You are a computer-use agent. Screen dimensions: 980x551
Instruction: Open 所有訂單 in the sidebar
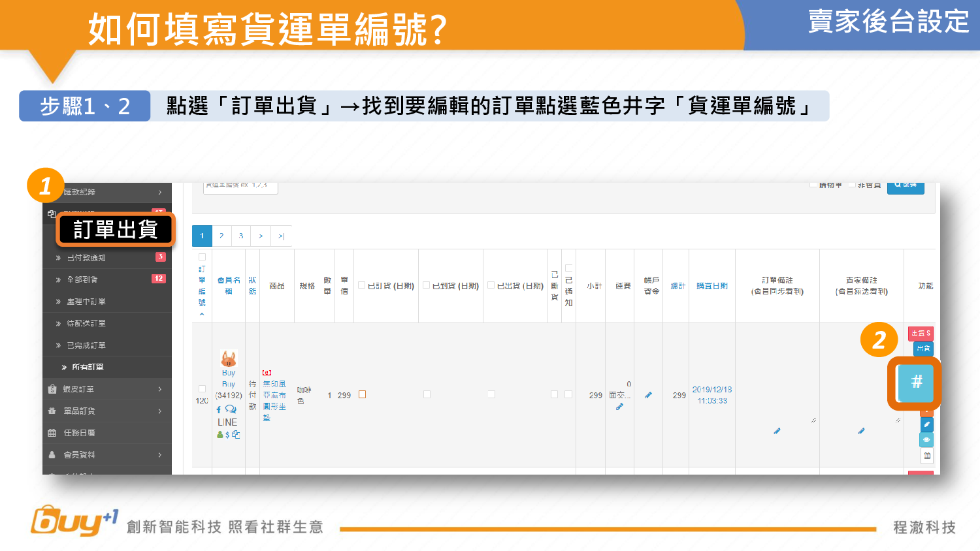88,368
